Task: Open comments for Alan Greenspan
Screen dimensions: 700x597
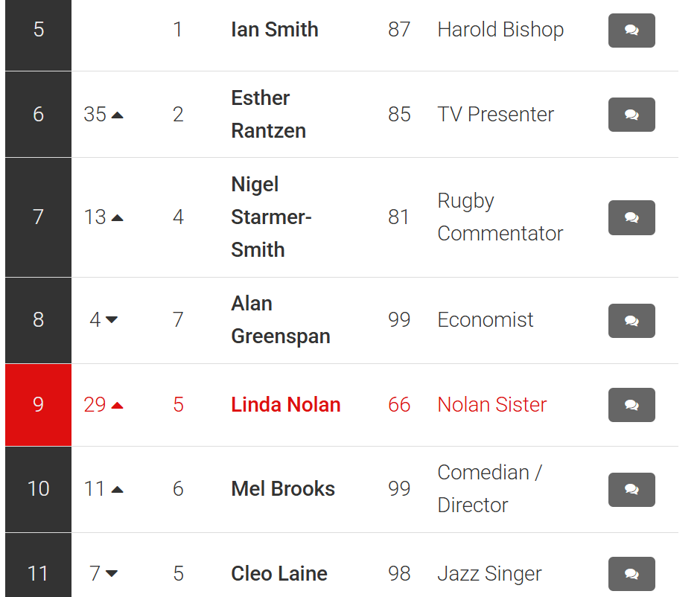Action: tap(631, 321)
